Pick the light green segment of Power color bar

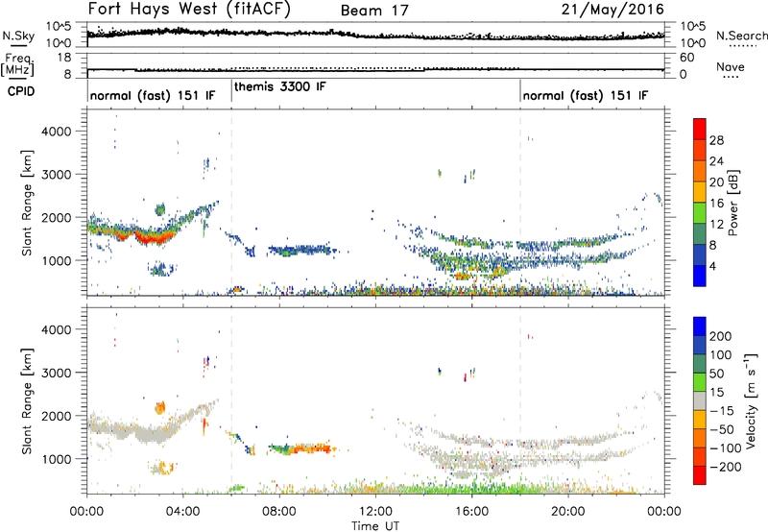[x=700, y=213]
